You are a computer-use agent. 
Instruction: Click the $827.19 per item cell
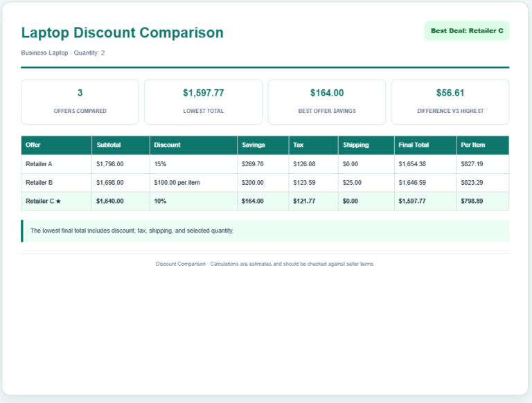click(x=483, y=164)
